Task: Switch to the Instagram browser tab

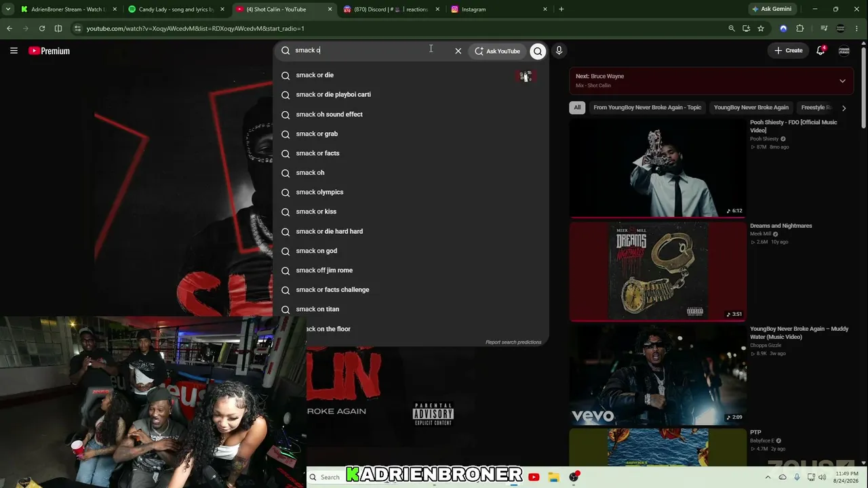Action: coord(498,9)
